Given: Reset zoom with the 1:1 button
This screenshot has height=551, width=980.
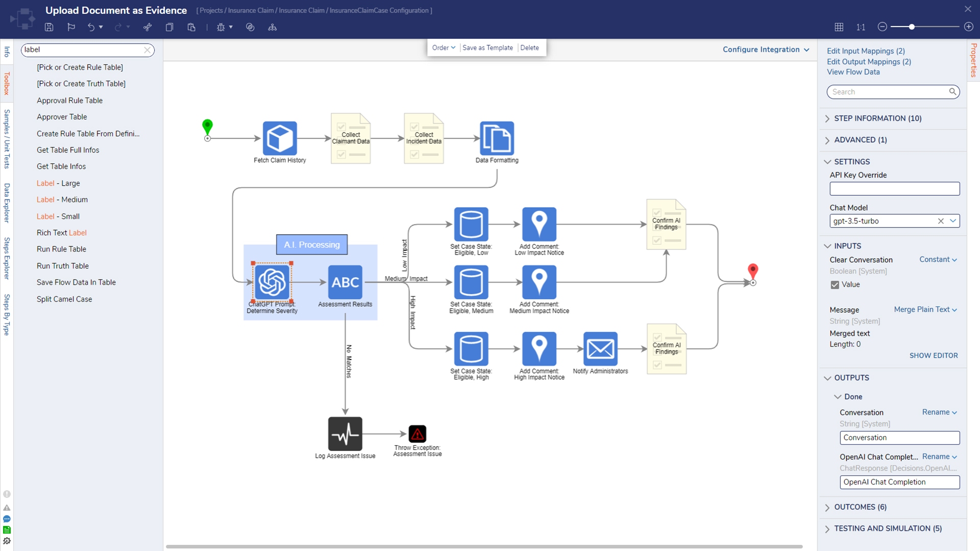Looking at the screenshot, I should tap(861, 27).
